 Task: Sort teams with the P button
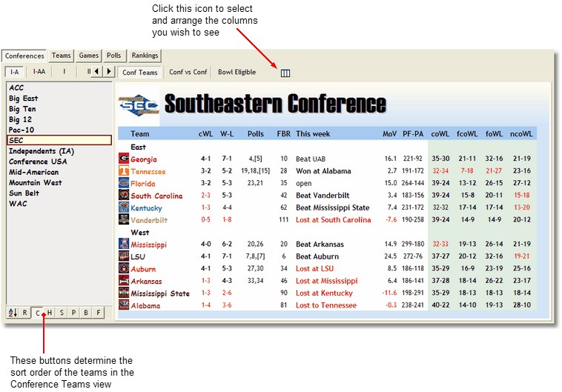[x=74, y=313]
